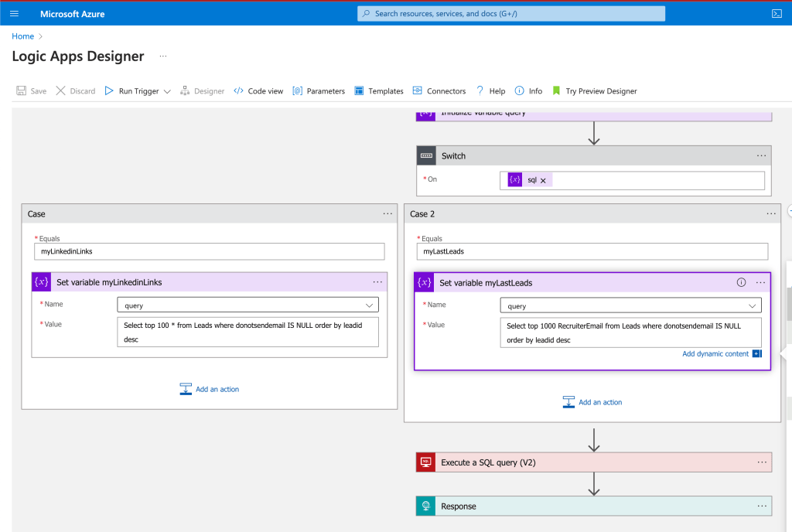Click the Save toolbar button
Viewport: 792px width, 532px height.
click(31, 90)
